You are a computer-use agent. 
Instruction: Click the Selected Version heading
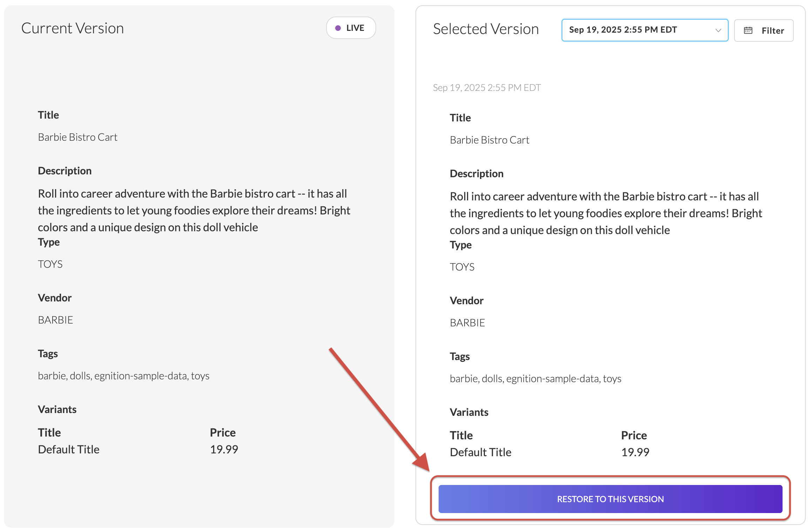point(486,29)
